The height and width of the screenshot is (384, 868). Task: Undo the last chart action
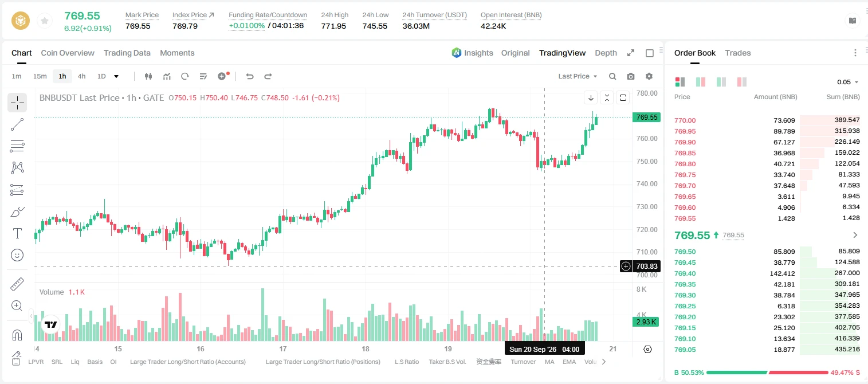pyautogui.click(x=249, y=76)
